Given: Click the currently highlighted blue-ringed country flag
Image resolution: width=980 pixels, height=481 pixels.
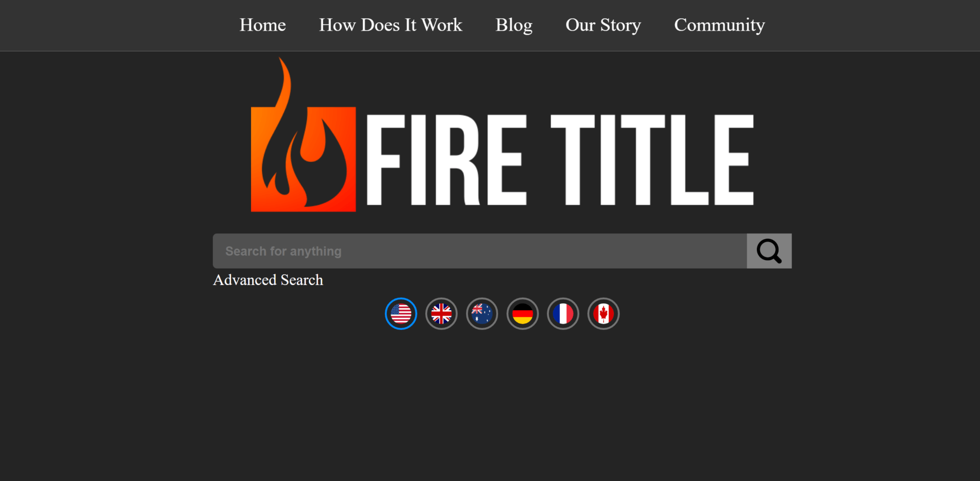Looking at the screenshot, I should click(x=401, y=314).
